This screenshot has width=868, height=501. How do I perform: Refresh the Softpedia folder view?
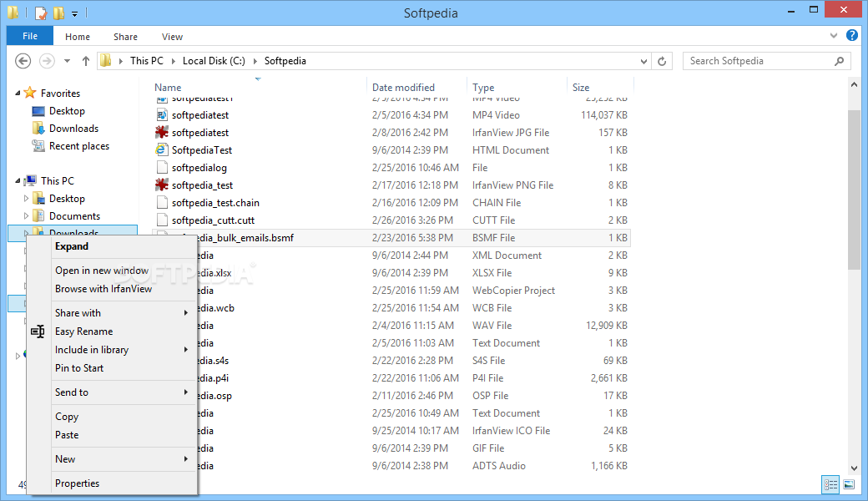pos(662,61)
